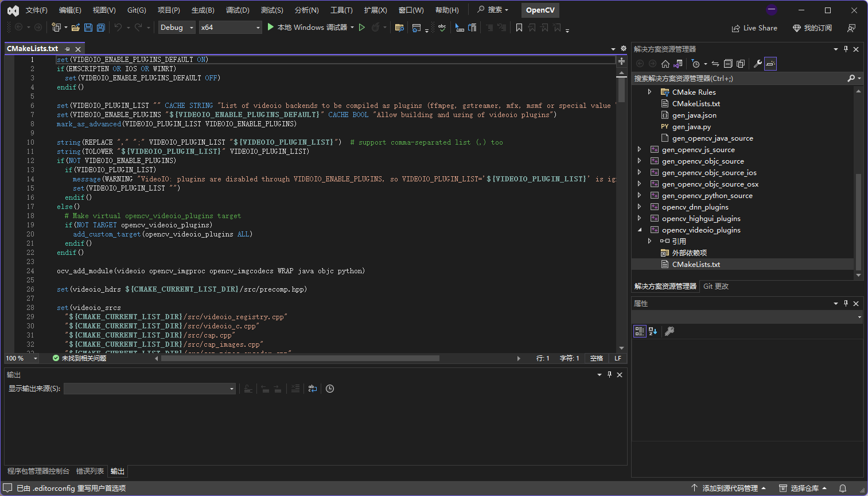Click the spell check abc icon

(442, 28)
